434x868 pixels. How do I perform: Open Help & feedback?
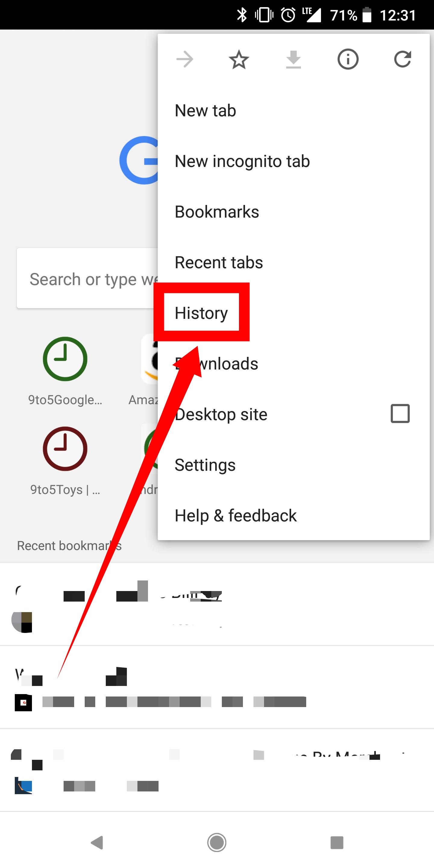[x=235, y=515]
